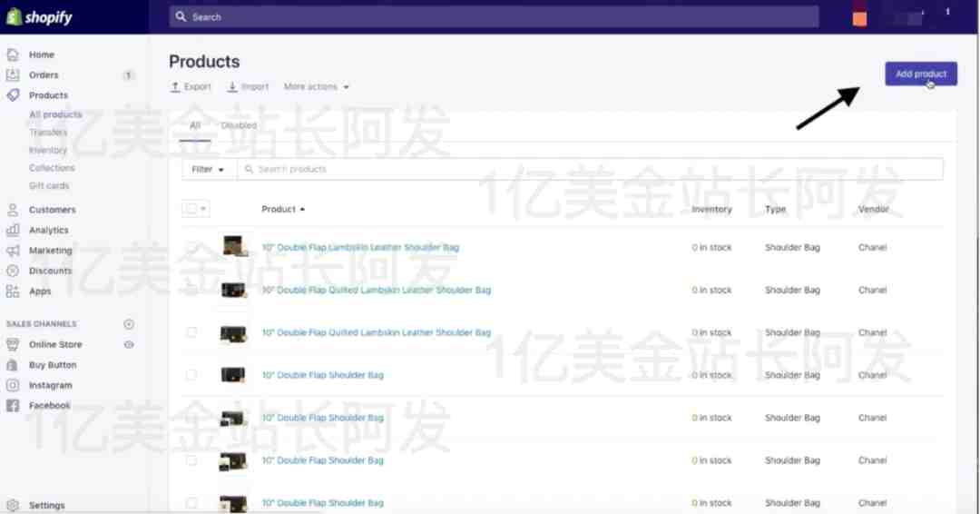Open Online Store sales channel
Screen dimensions: 980x514
[55, 344]
